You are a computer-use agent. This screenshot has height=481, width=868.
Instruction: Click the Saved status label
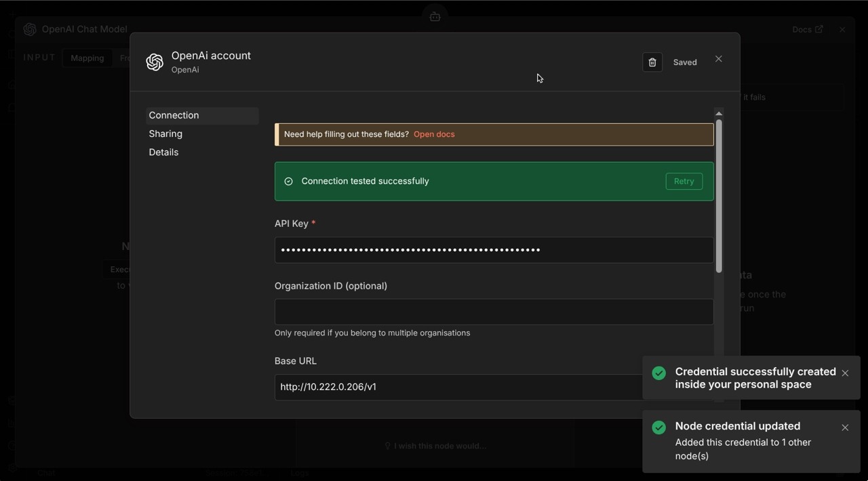click(685, 62)
